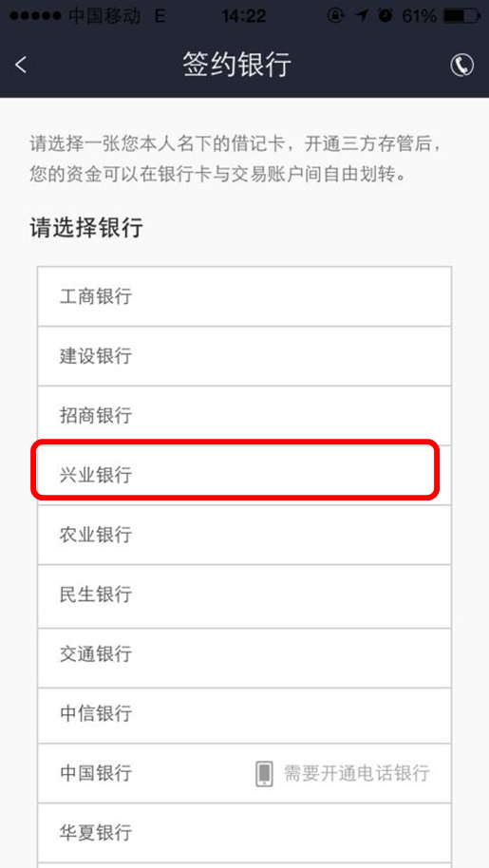This screenshot has height=868, width=489.
Task: Select 农业银行 entry
Action: pos(245,535)
